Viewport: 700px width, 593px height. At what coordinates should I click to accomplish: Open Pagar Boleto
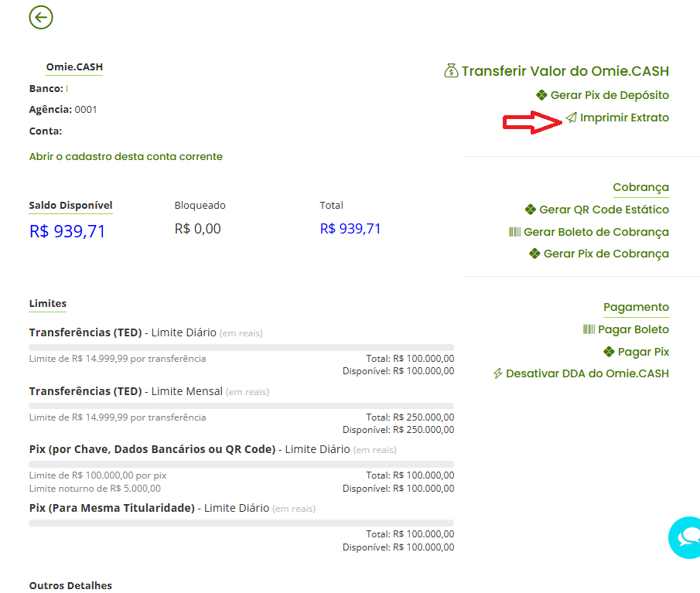[633, 329]
